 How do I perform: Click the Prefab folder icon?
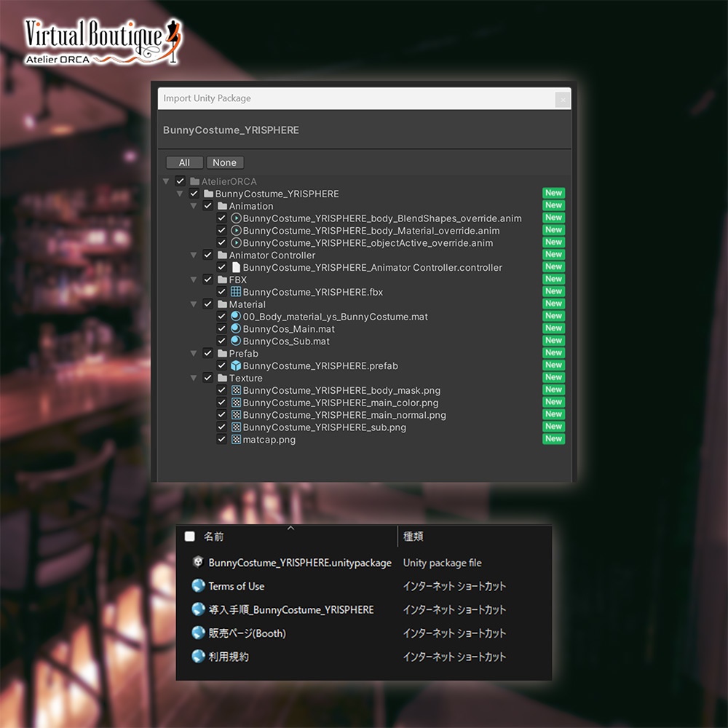click(x=222, y=353)
